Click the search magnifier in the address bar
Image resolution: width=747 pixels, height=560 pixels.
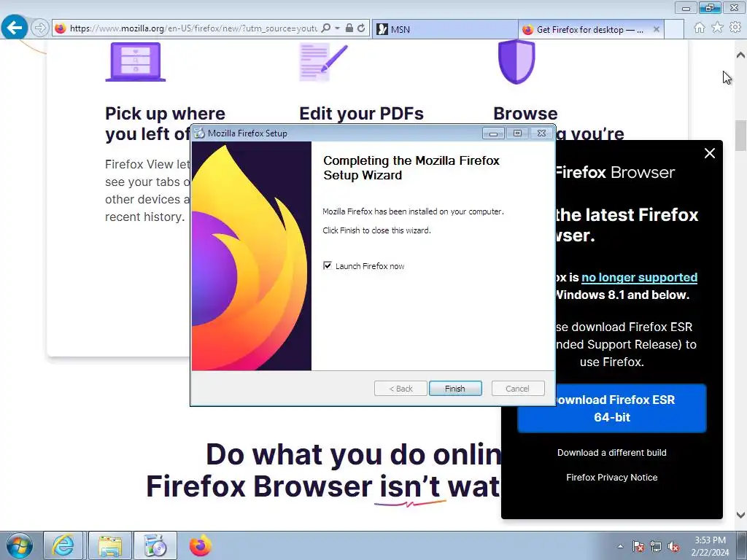326,28
